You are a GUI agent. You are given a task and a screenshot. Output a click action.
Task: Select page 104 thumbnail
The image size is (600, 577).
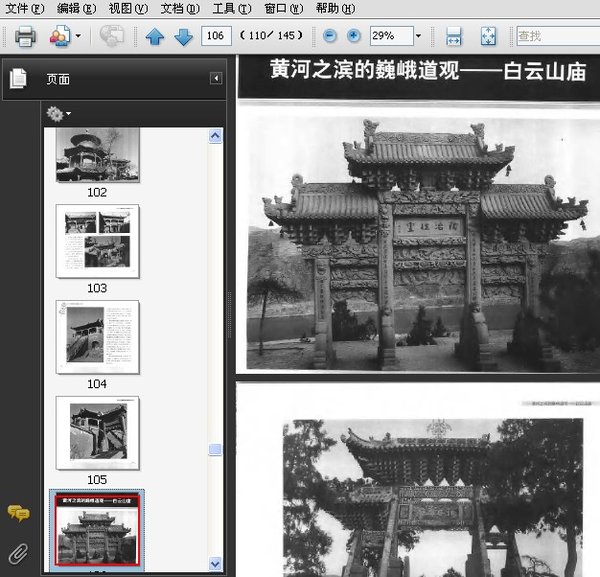(97, 337)
